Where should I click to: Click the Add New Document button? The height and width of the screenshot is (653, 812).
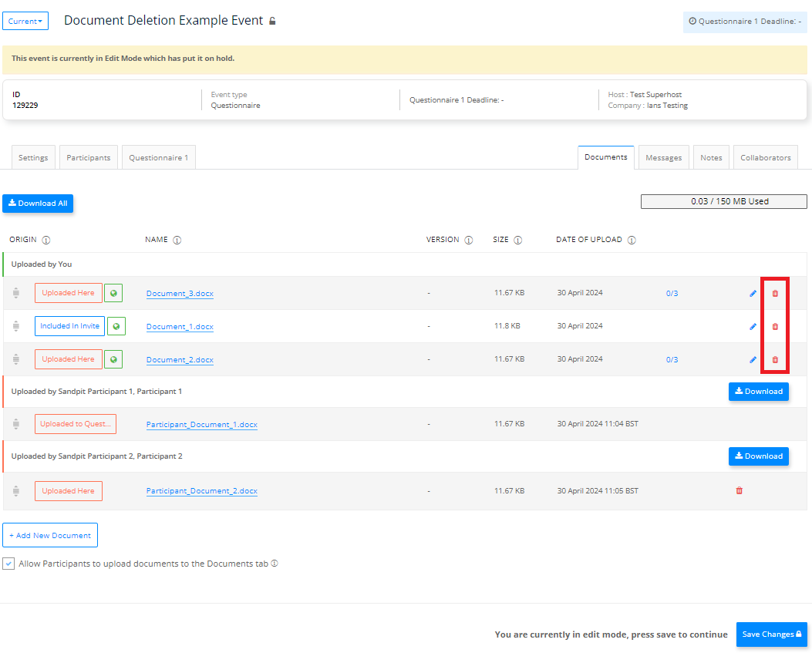50,536
